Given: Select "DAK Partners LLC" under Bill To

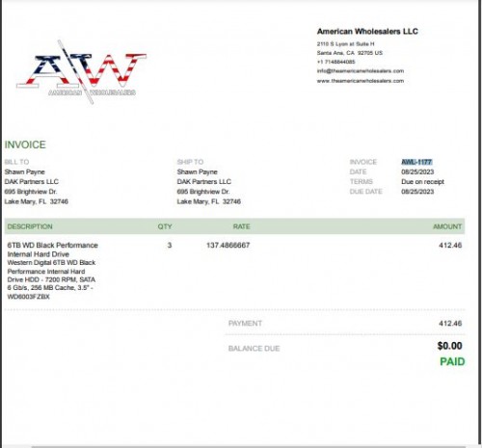Looking at the screenshot, I should coord(32,182).
